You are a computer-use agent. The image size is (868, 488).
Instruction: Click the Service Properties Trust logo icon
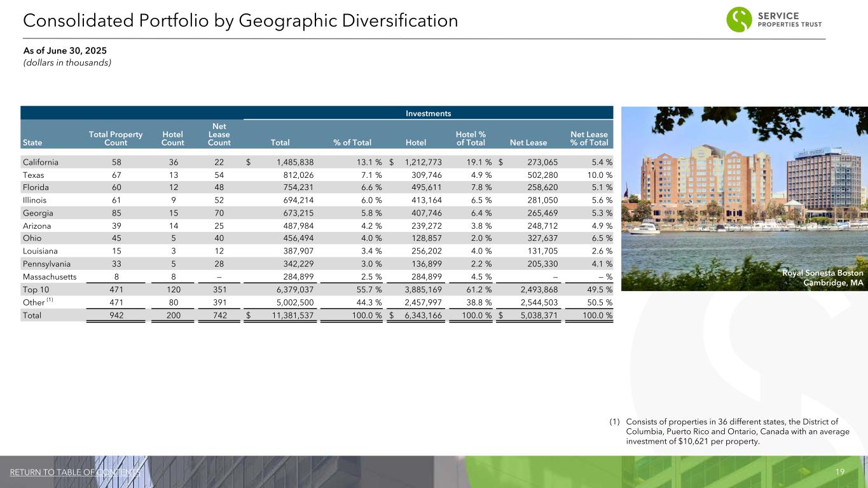click(x=739, y=19)
